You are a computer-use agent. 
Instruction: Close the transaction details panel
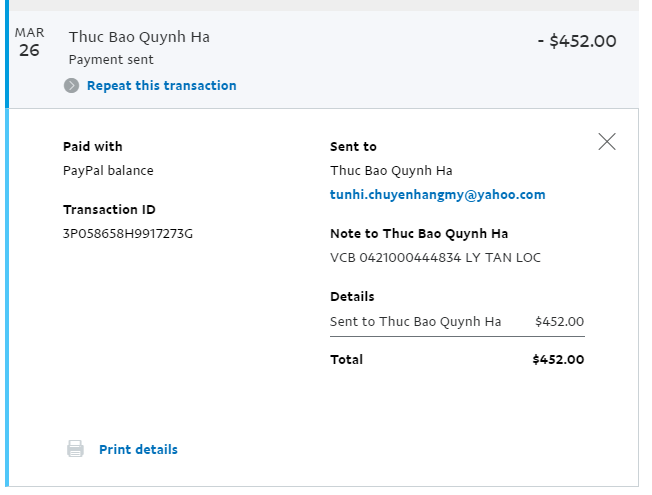tap(607, 142)
